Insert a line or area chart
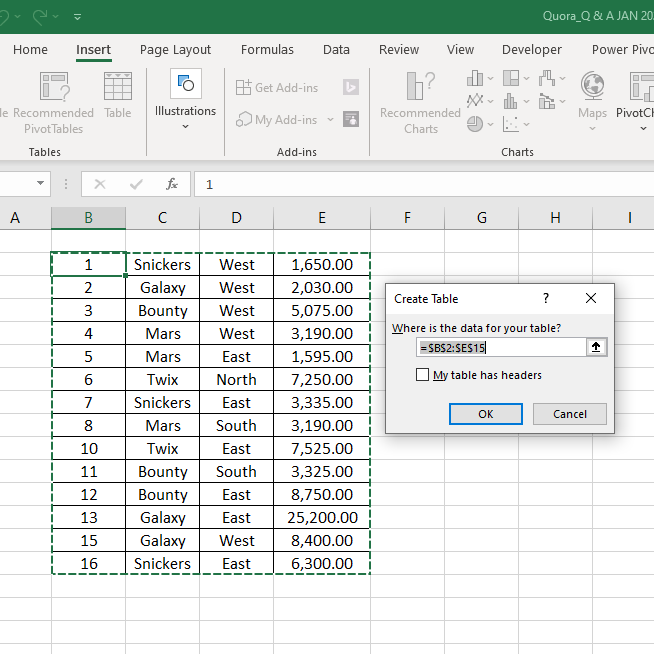 pos(475,101)
